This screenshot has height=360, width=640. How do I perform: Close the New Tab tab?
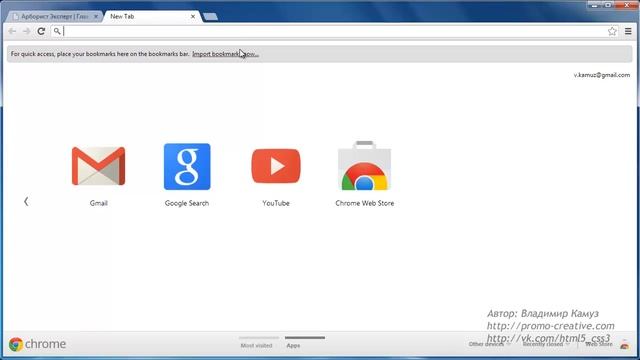(x=193, y=16)
